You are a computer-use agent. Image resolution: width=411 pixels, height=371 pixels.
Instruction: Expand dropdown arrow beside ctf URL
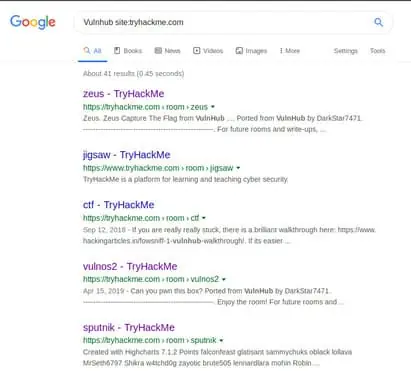click(x=204, y=218)
